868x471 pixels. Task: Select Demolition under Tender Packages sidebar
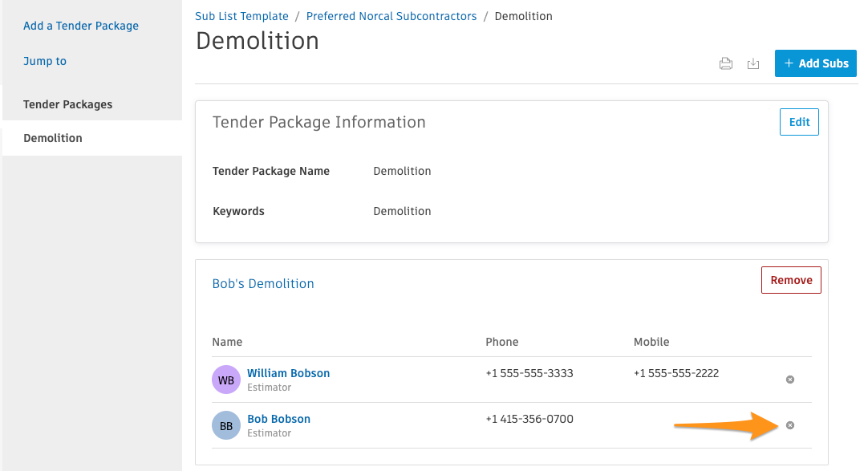click(53, 137)
